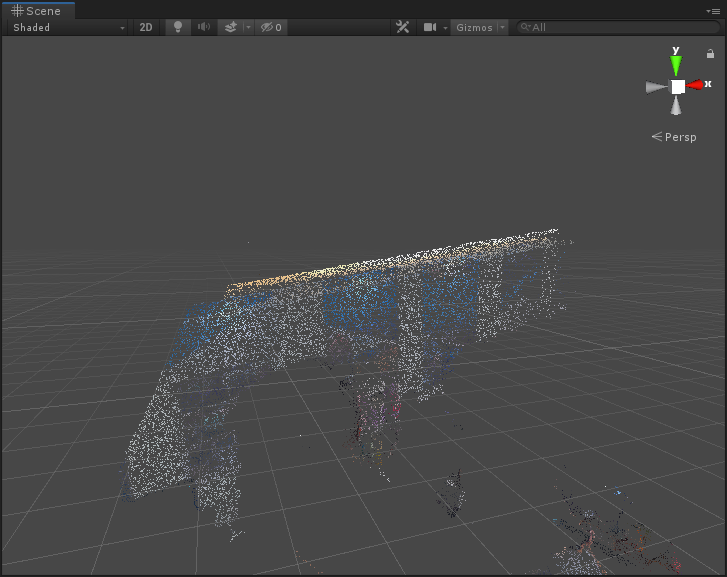Viewport: 727px width, 577px height.
Task: Click gray left axis cone on gizmo
Action: point(657,87)
